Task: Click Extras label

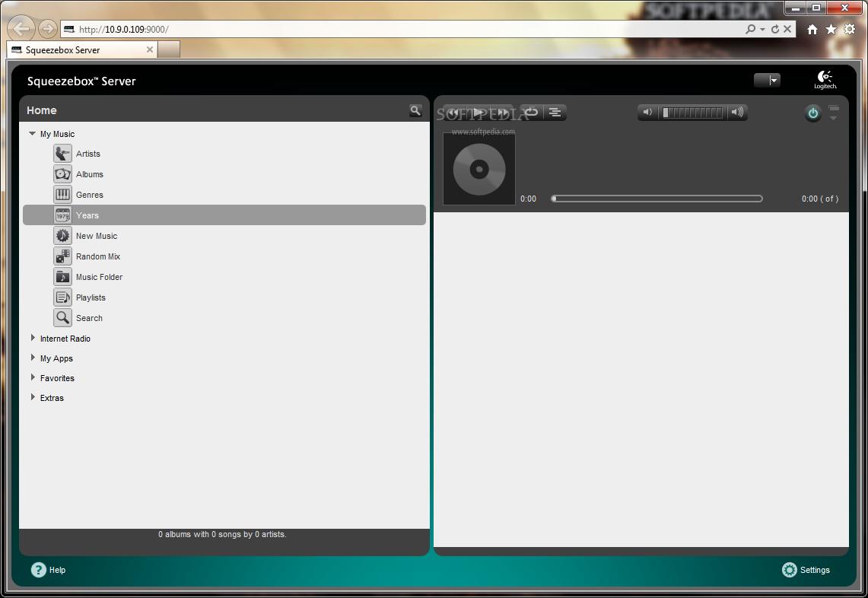Action: [52, 398]
